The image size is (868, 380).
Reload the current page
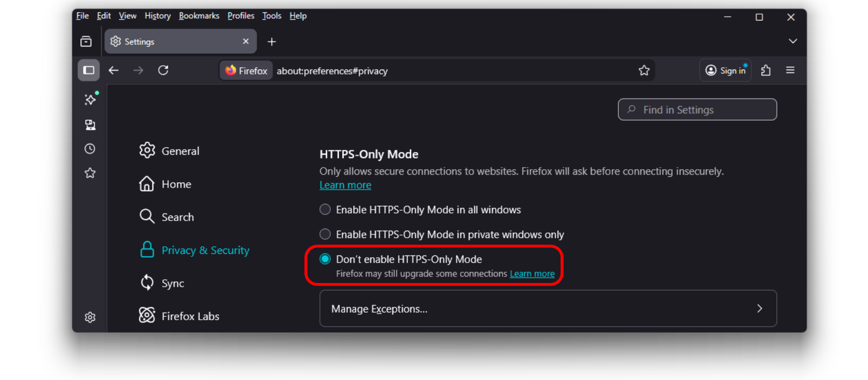[x=163, y=71]
